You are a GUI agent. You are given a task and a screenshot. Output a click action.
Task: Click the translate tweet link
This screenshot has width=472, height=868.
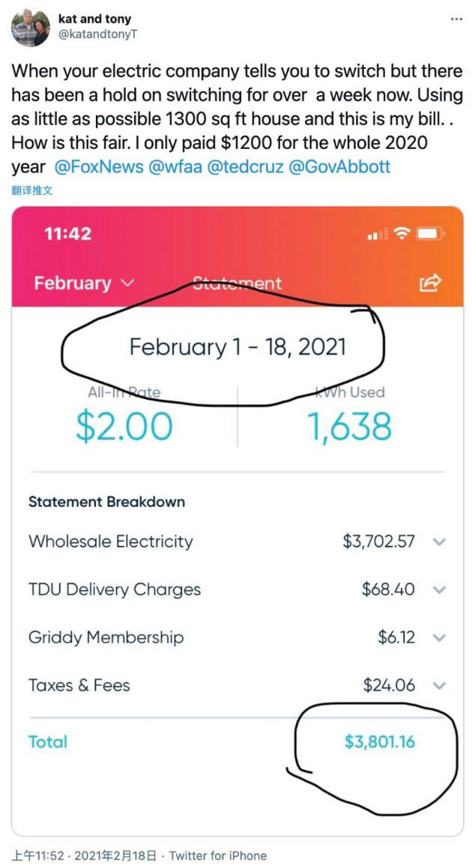pos(31,191)
